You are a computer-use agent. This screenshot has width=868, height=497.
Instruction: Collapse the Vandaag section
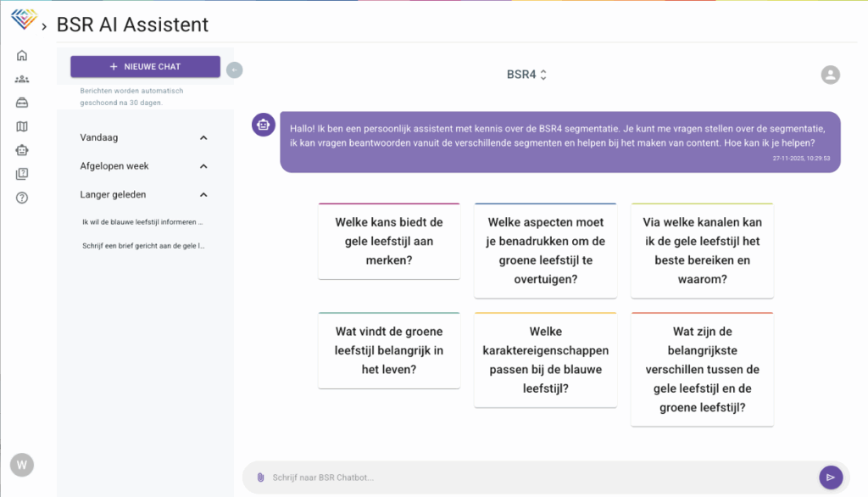click(x=203, y=137)
